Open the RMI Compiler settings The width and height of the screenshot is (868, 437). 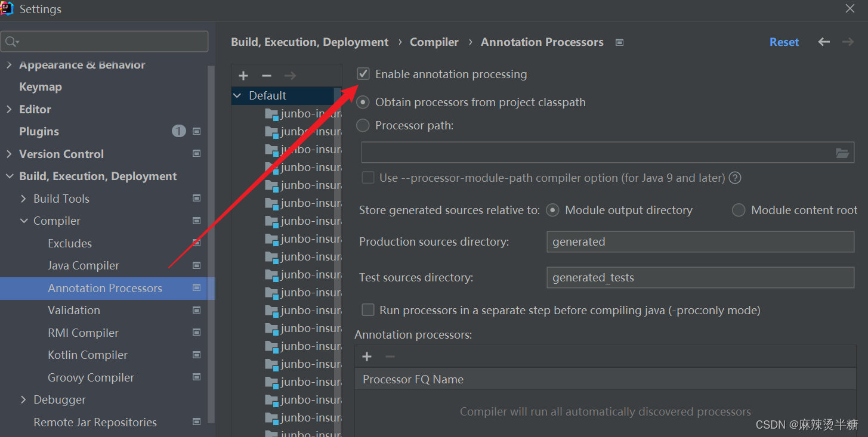pyautogui.click(x=83, y=333)
